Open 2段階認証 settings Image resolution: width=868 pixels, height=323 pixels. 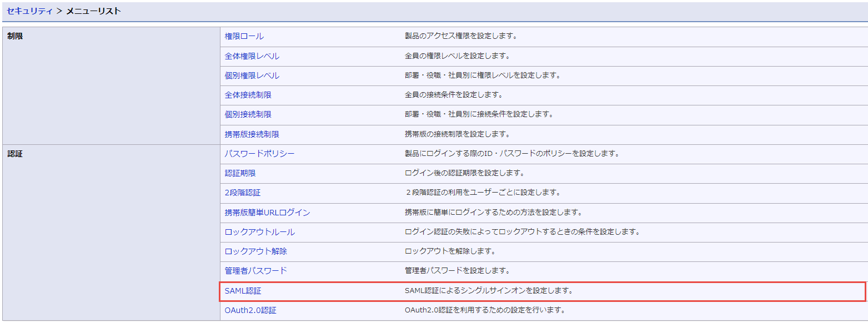coord(242,193)
